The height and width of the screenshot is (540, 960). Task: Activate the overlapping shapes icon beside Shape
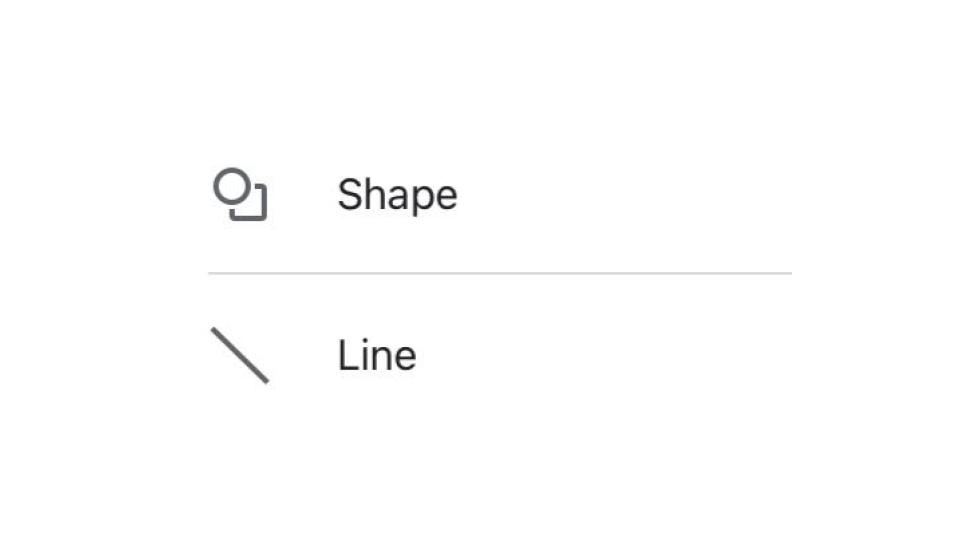(x=240, y=194)
